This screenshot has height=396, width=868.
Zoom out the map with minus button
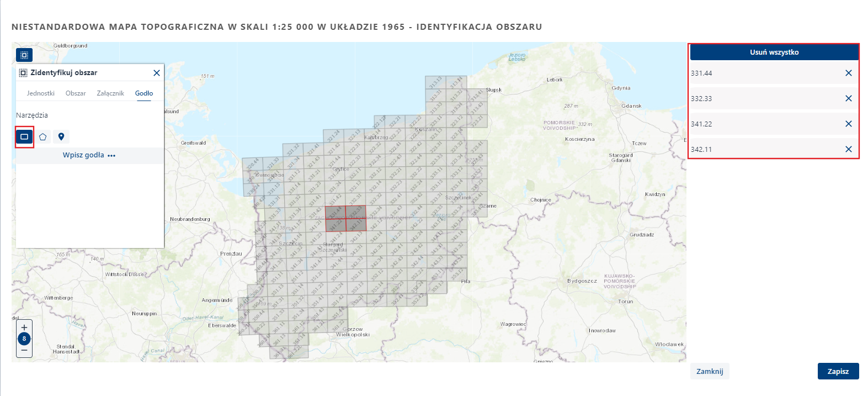24,350
